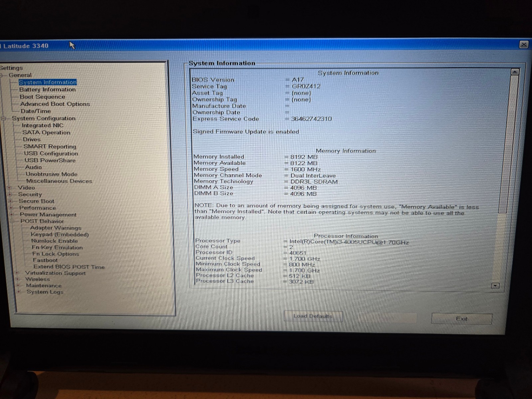Expand the Wireless section

[18, 279]
